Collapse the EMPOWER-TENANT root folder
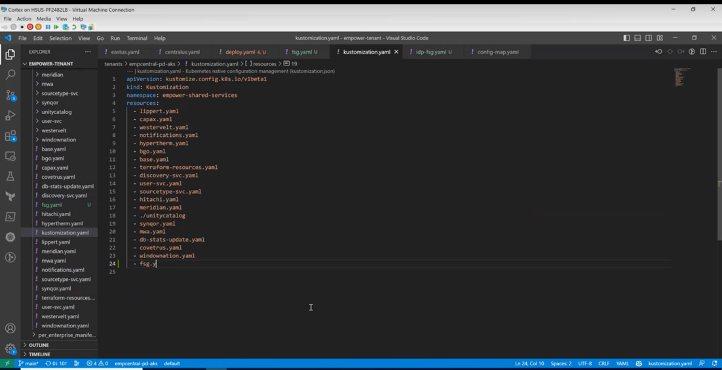 point(59,64)
